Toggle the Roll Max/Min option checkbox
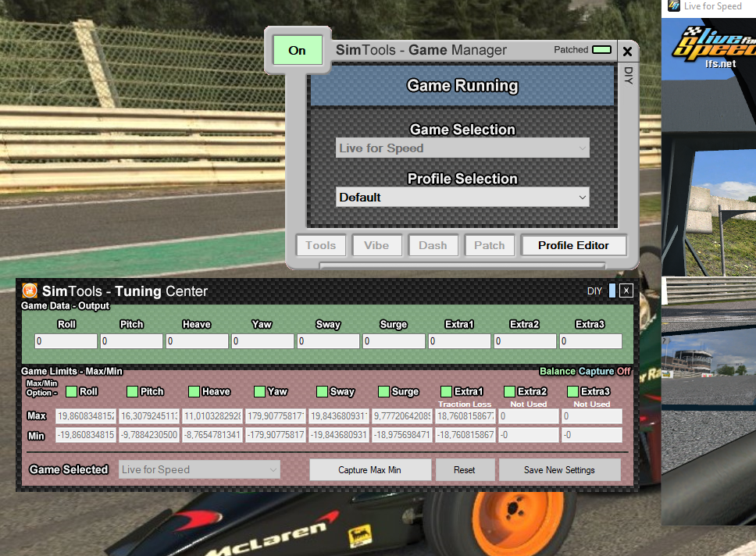756x556 pixels. (x=71, y=391)
